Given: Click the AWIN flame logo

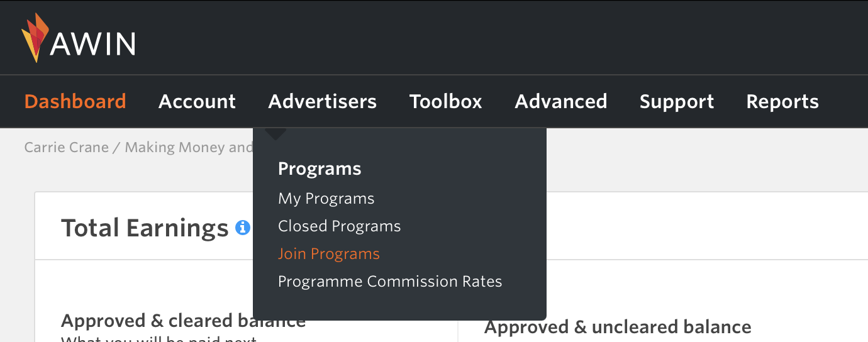Looking at the screenshot, I should pyautogui.click(x=35, y=38).
